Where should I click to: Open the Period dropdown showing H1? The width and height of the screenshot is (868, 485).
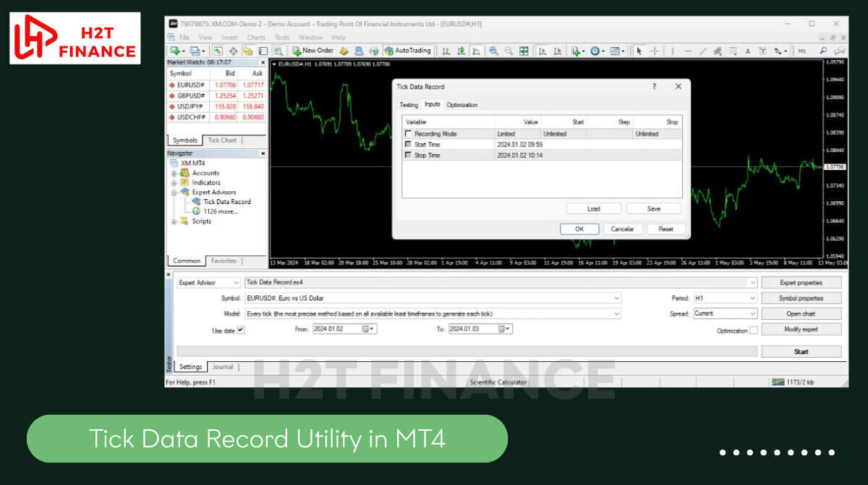click(x=725, y=298)
